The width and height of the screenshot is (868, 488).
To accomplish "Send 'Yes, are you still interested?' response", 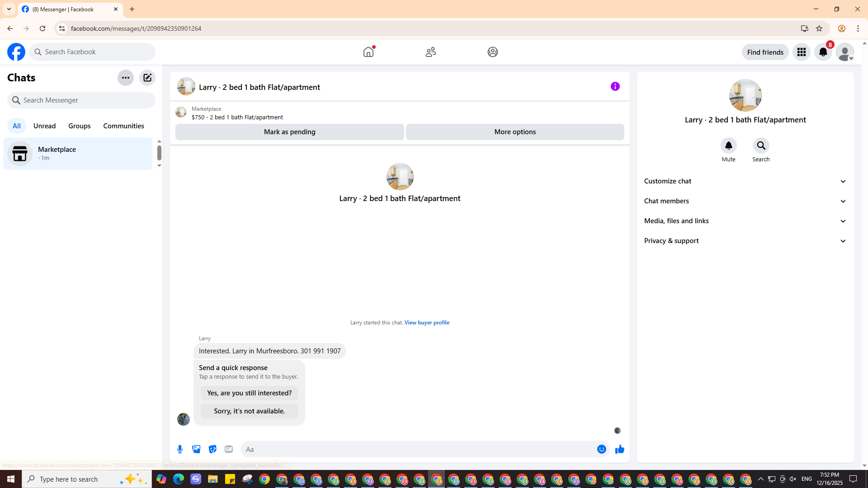I will [x=250, y=393].
